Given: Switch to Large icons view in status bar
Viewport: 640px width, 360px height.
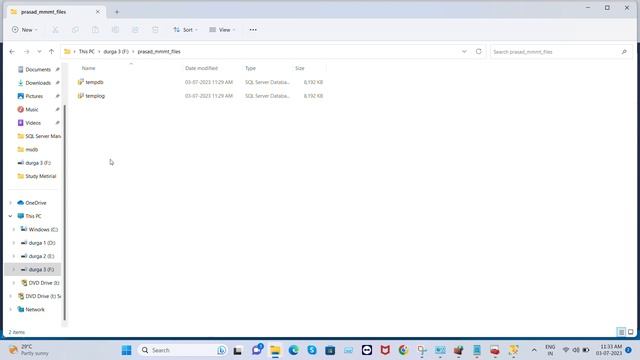Looking at the screenshot, I should (x=631, y=332).
